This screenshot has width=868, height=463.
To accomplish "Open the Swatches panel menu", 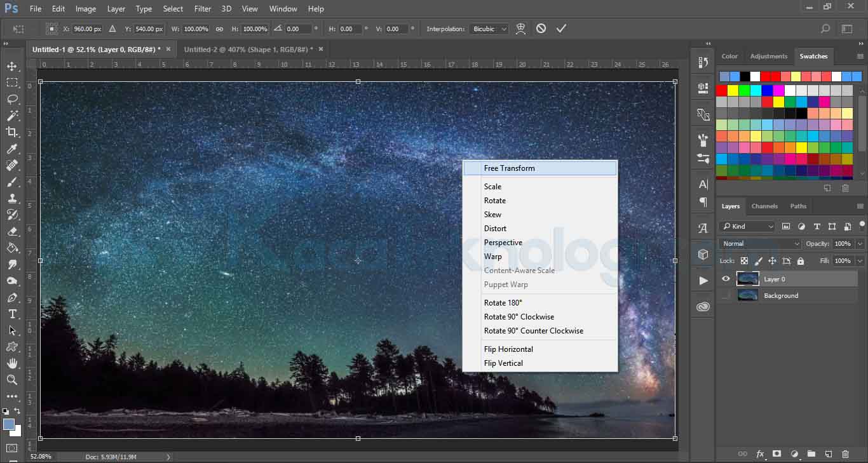I will (x=860, y=57).
